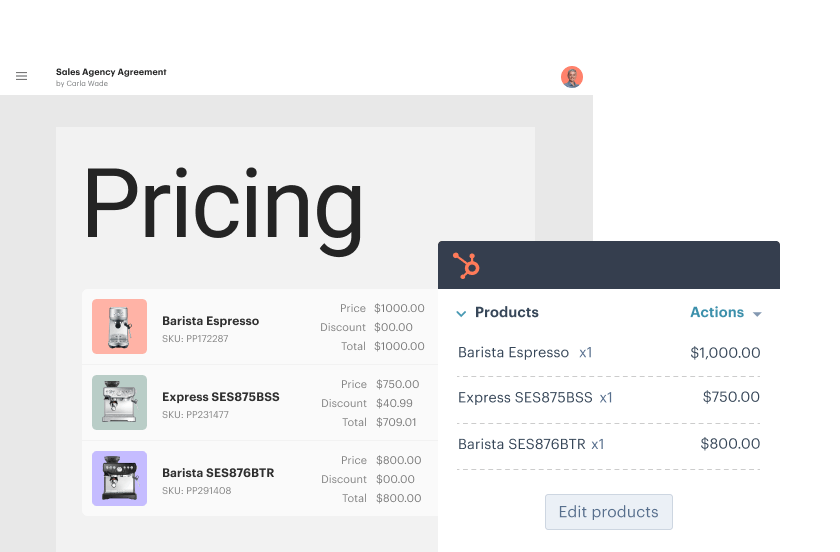Click SKU: PP291408 text
Image resolution: width=840 pixels, height=552 pixels.
(197, 491)
